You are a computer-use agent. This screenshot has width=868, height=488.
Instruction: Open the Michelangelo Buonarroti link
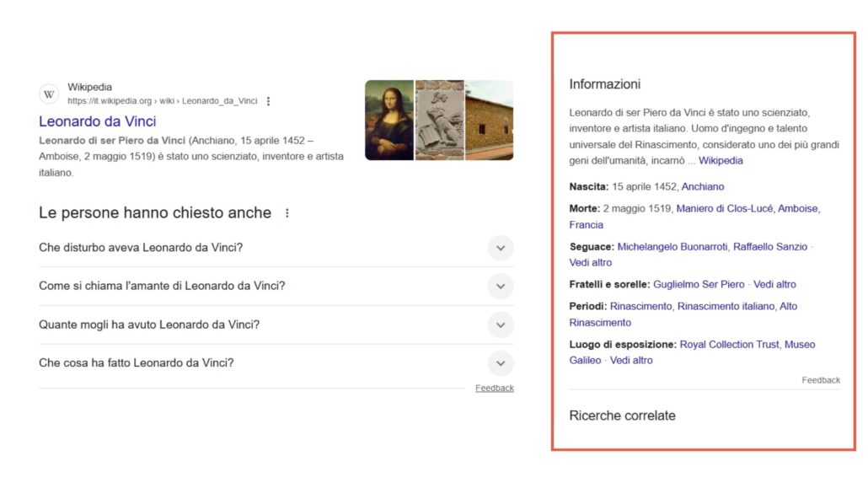tap(672, 246)
